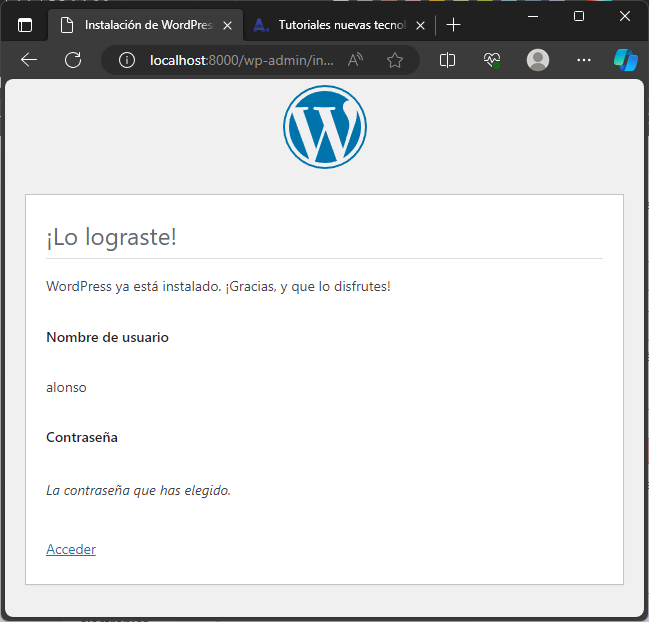Open Browser essentials heart icon
The height and width of the screenshot is (622, 649).
[492, 60]
